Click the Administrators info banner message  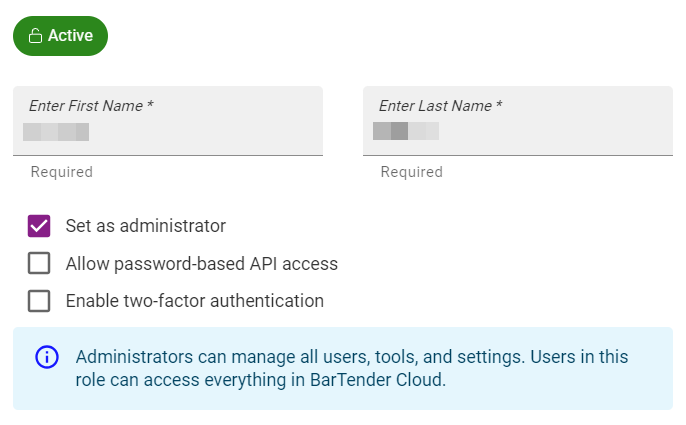352,369
